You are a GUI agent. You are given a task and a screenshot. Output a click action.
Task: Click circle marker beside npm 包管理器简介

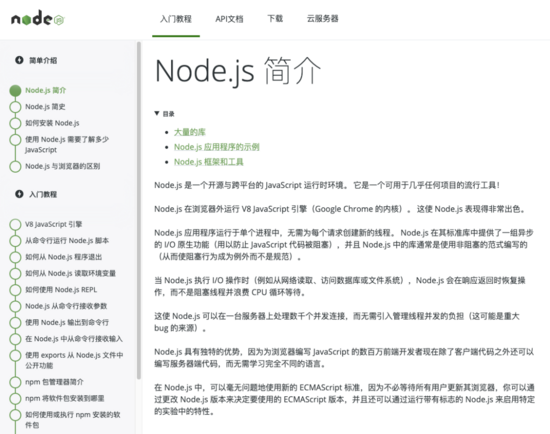pos(15,382)
